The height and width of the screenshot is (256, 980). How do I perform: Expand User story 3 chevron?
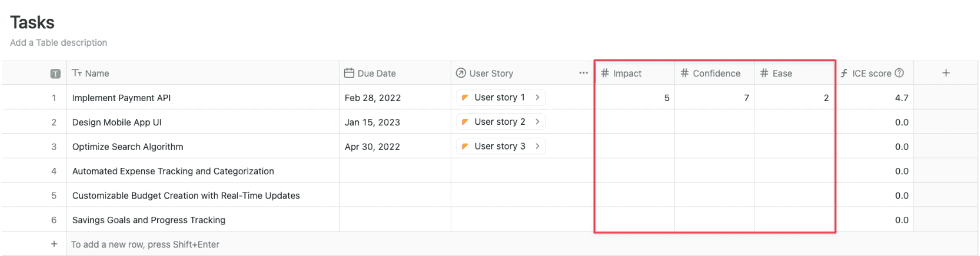[537, 146]
